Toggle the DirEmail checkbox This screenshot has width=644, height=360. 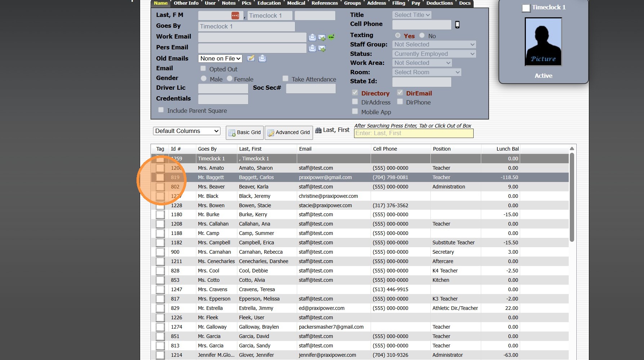click(x=400, y=93)
